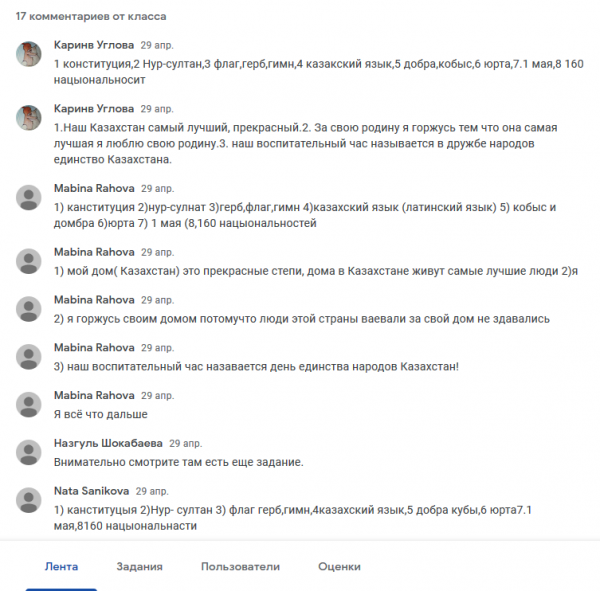The image size is (600, 591).
Task: Click Mabina Rahova's avatar beside "Я всё что дальше"
Action: pyautogui.click(x=30, y=404)
